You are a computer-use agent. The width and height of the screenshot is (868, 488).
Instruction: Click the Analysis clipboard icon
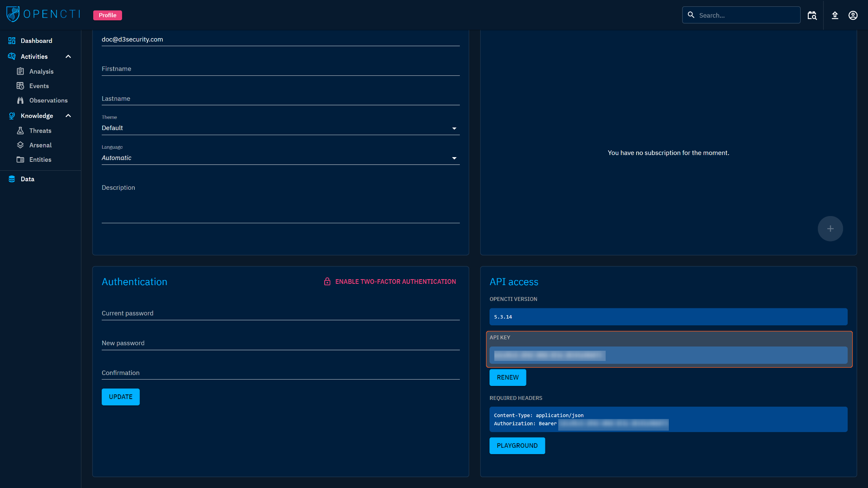(x=20, y=72)
